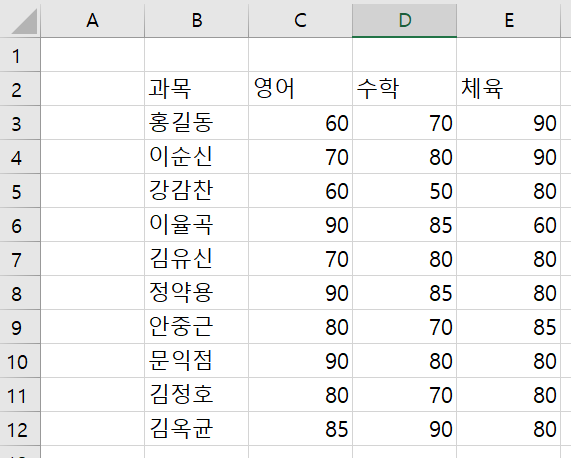Click 김유신's 영어 score 70

[x=300, y=259]
